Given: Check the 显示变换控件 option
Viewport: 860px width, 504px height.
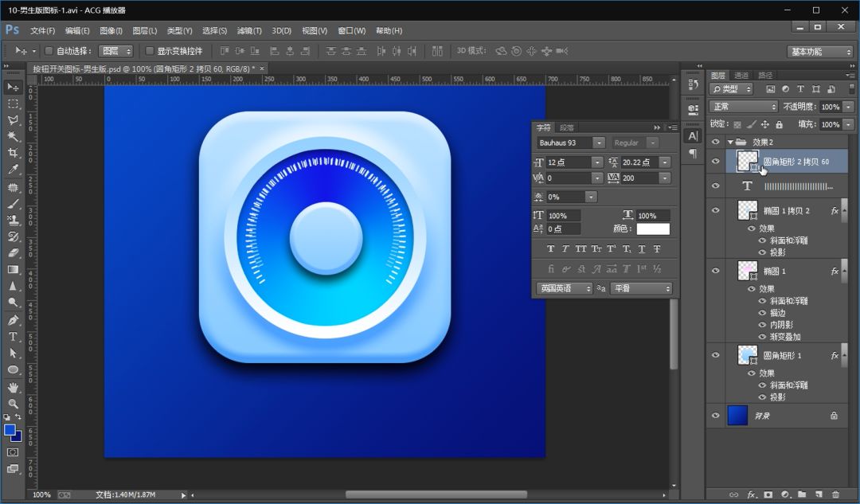Looking at the screenshot, I should (x=150, y=51).
